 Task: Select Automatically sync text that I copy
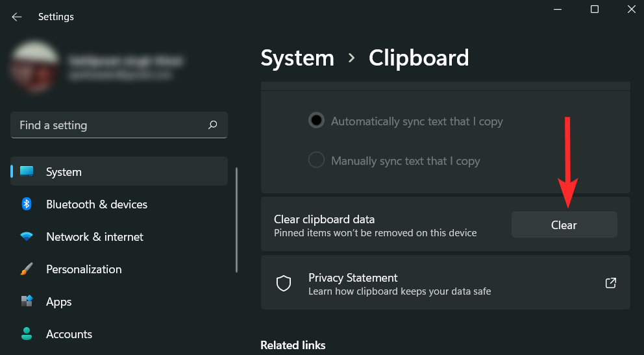coord(316,121)
